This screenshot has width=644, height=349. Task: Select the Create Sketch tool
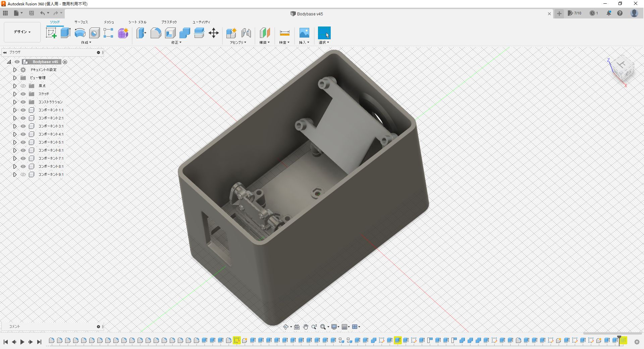(51, 33)
